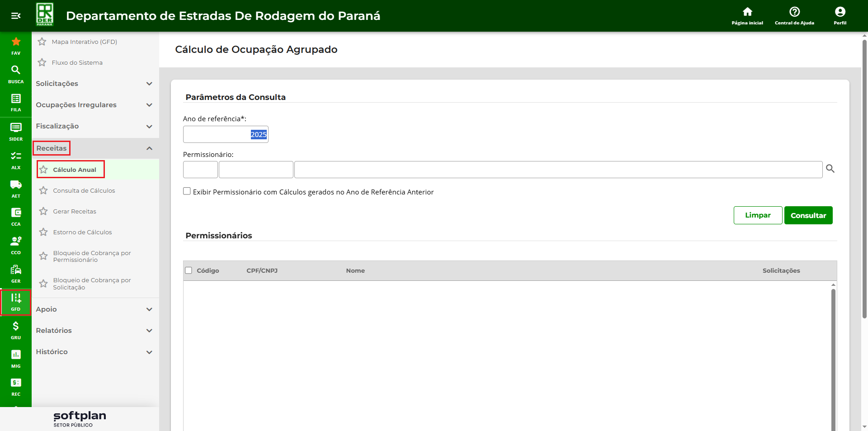Viewport: 868px width, 431px height.
Task: Favorite the Consulta de Cálculos star
Action: coord(43,190)
